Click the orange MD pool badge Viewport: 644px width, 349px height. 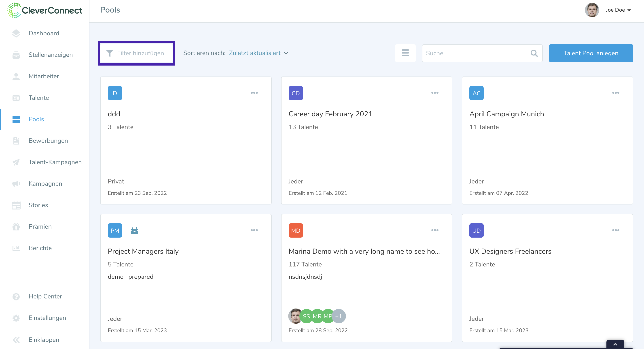pyautogui.click(x=295, y=230)
